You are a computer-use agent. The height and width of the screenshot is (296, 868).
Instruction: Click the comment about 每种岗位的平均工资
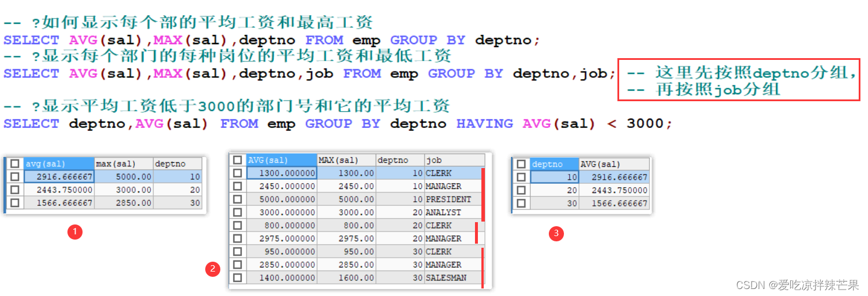(227, 57)
